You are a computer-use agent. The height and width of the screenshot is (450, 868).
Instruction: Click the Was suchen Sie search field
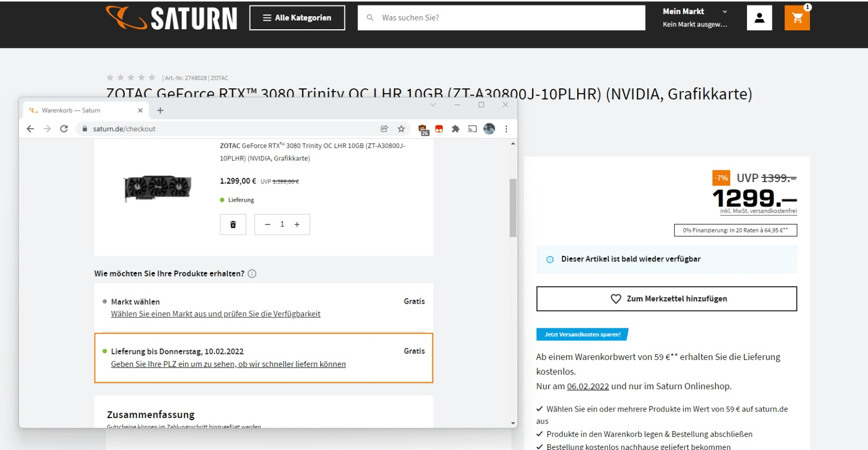pos(501,18)
